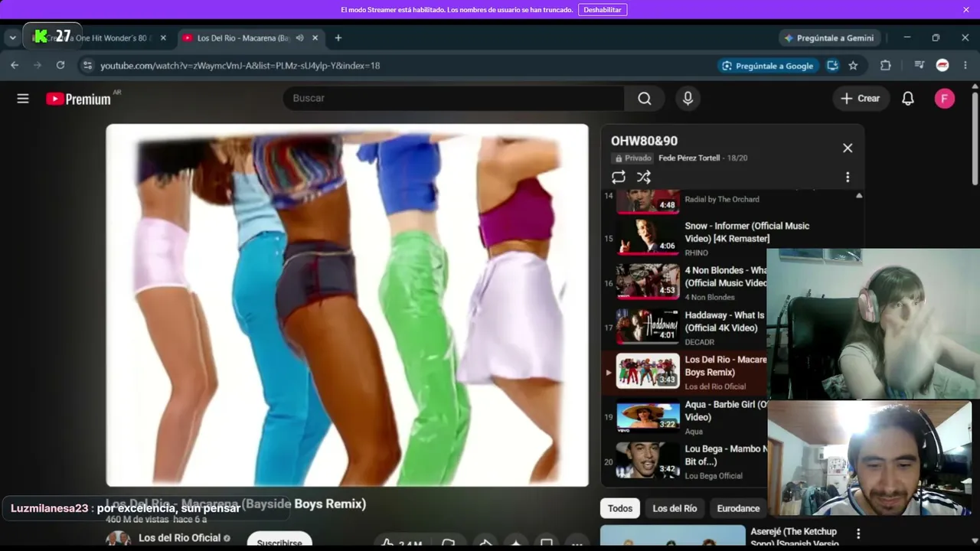This screenshot has height=551, width=980.
Task: Start voice search with the microphone
Action: (x=688, y=98)
